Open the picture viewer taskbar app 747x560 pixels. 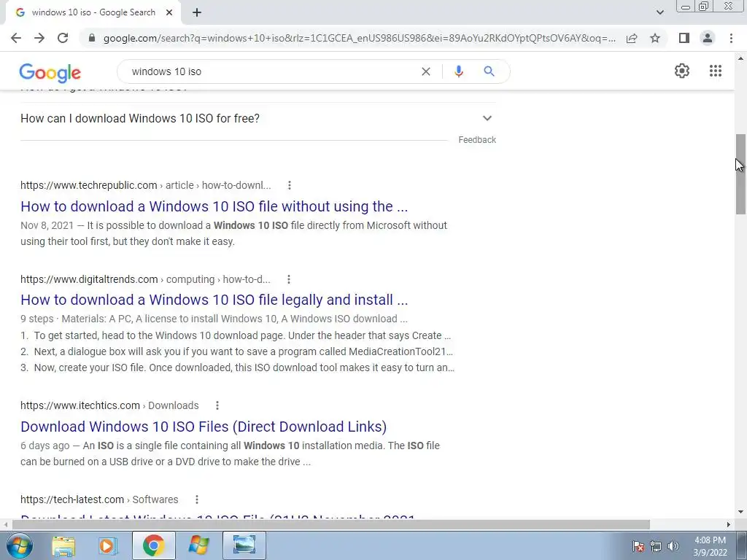(x=244, y=545)
